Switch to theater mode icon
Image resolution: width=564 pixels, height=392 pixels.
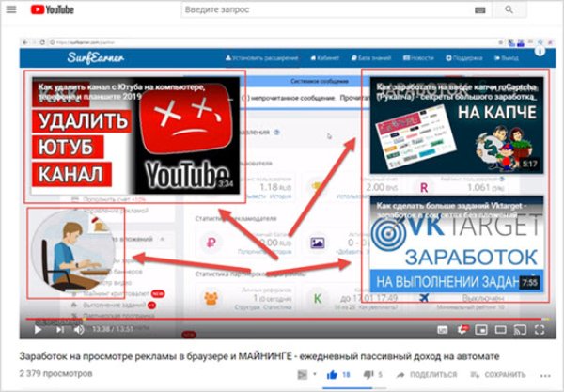[x=500, y=329]
